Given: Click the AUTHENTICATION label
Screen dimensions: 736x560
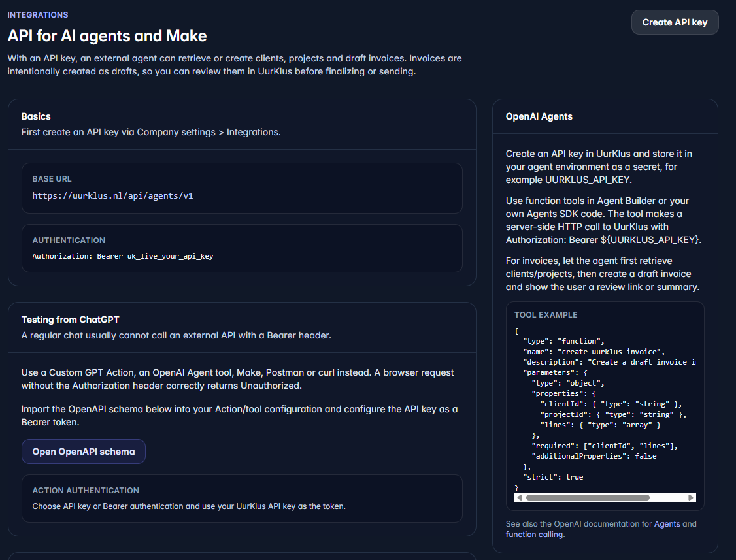Looking at the screenshot, I should pos(69,240).
